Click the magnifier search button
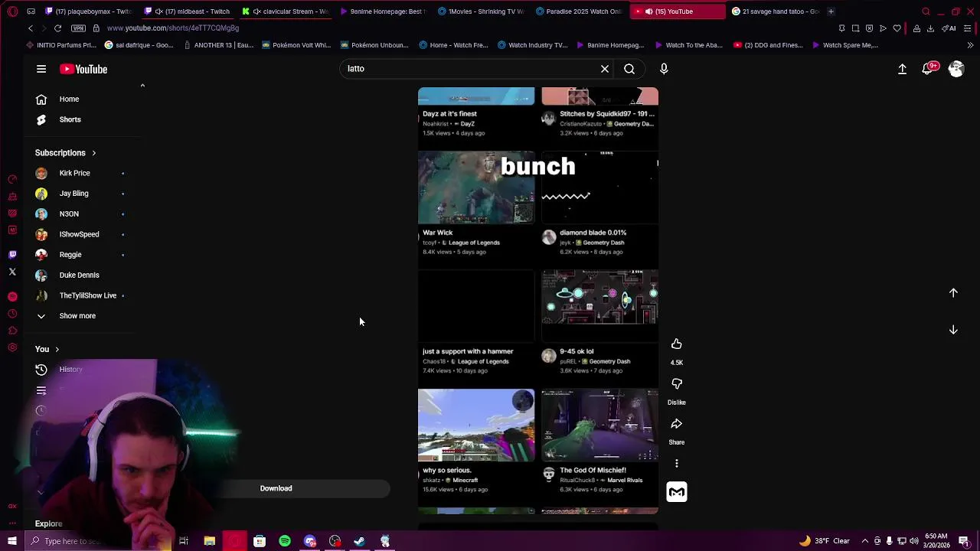The height and width of the screenshot is (551, 980). pos(629,69)
